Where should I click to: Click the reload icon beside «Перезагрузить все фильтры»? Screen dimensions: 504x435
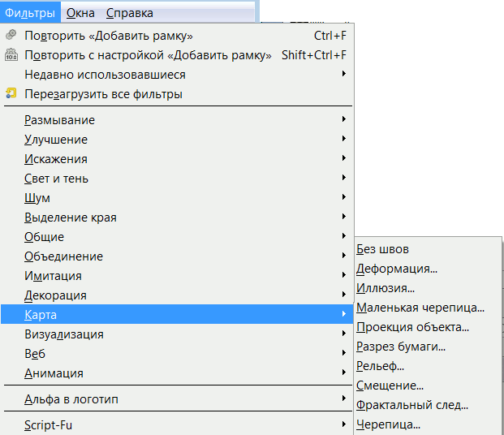click(11, 94)
